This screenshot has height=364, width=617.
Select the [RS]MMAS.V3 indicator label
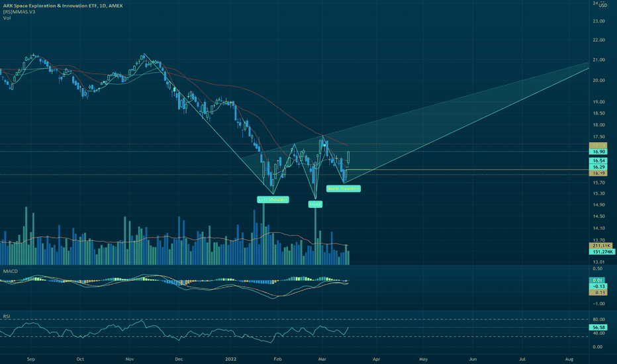[x=19, y=12]
